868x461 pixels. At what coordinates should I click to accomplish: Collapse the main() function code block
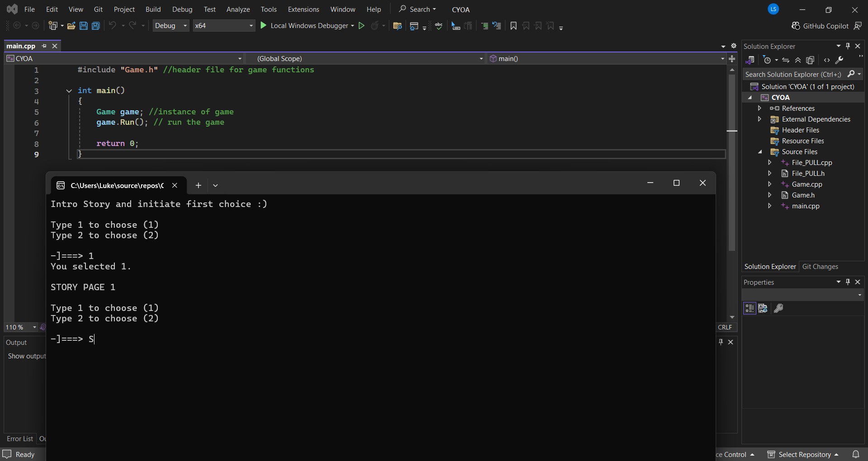tap(69, 91)
